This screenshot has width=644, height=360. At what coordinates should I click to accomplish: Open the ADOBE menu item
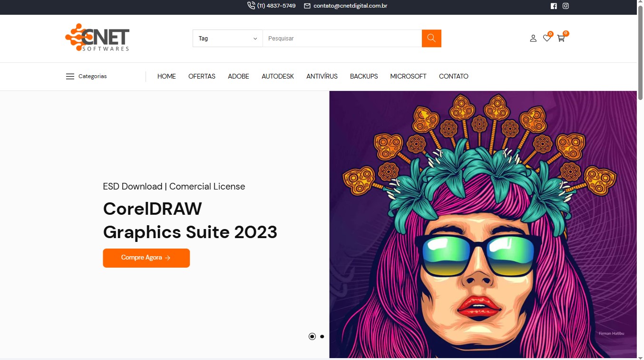(x=238, y=76)
